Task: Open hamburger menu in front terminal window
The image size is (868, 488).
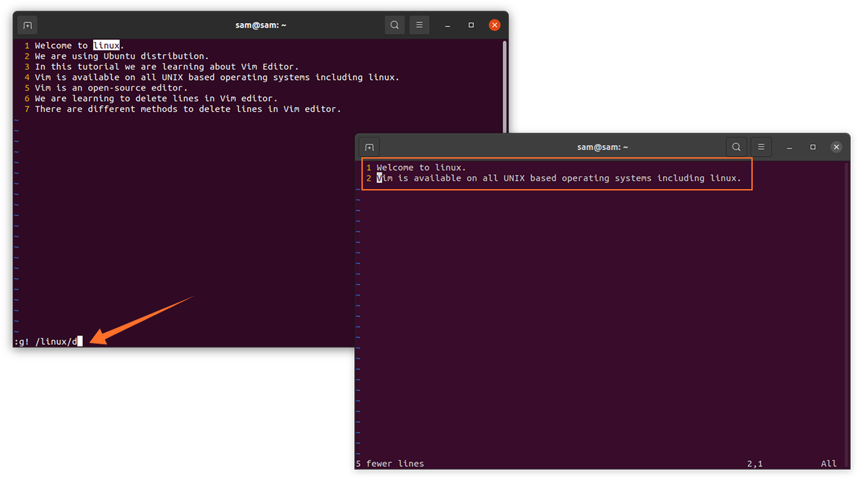Action: point(761,147)
